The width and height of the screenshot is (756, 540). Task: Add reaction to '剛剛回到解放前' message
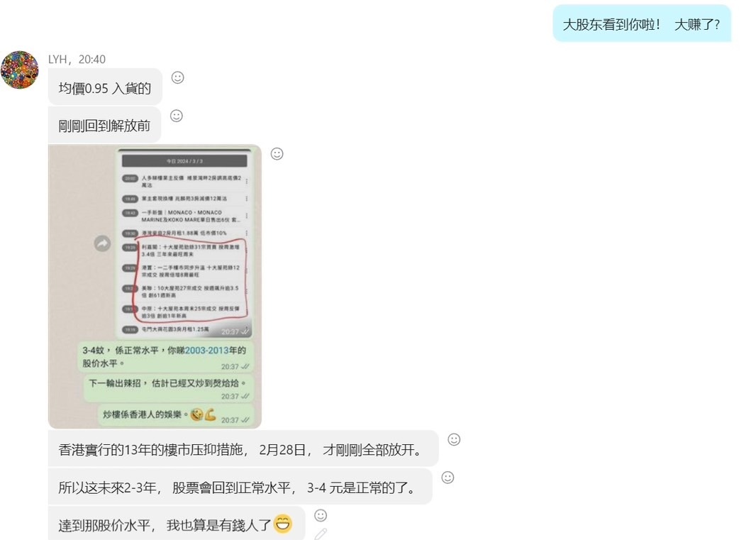(x=177, y=116)
